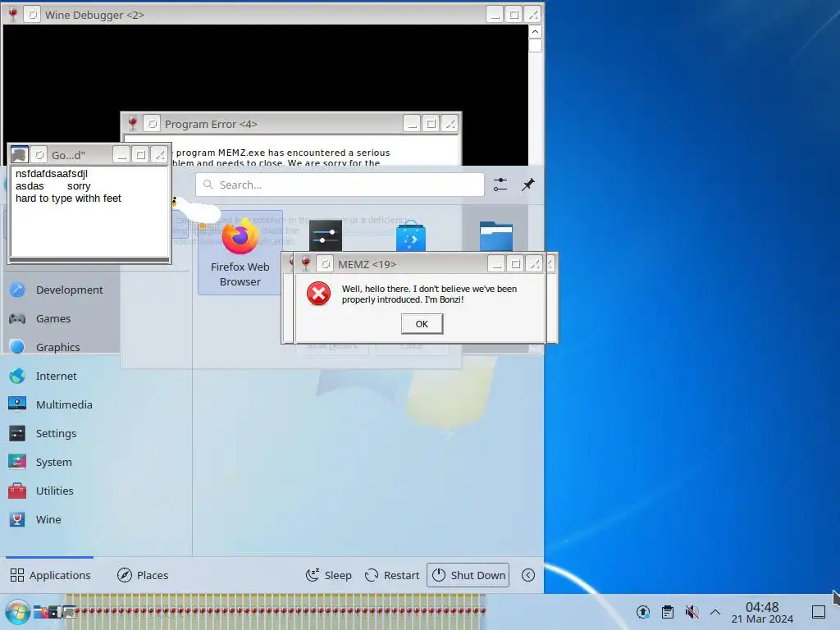Pin the application launcher open
Screen dimensions: 840x630
pyautogui.click(x=527, y=185)
